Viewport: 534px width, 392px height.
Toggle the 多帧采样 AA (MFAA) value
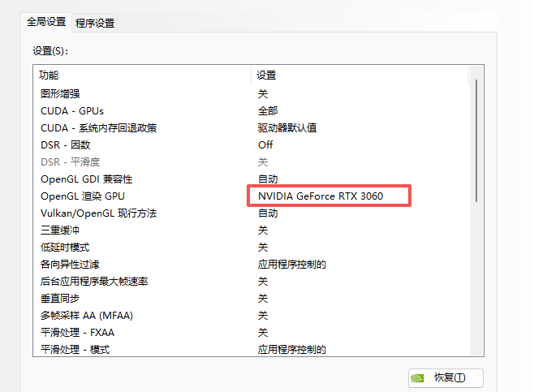[263, 315]
